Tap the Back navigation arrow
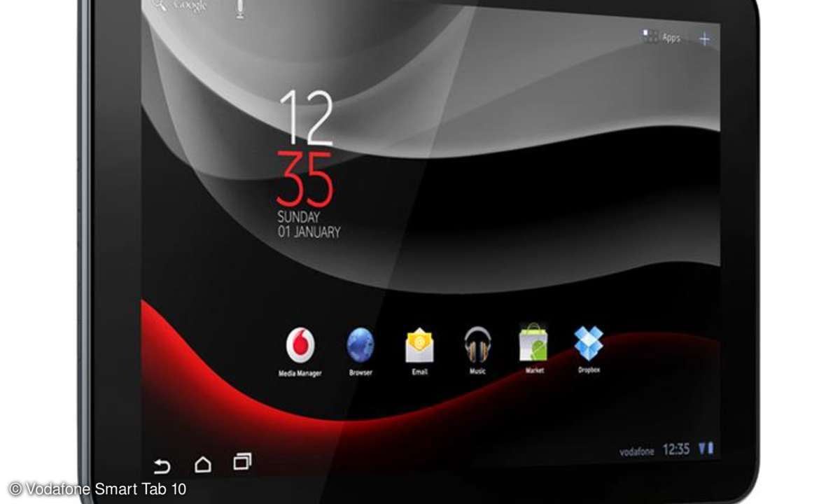840x504 pixels. [x=162, y=466]
